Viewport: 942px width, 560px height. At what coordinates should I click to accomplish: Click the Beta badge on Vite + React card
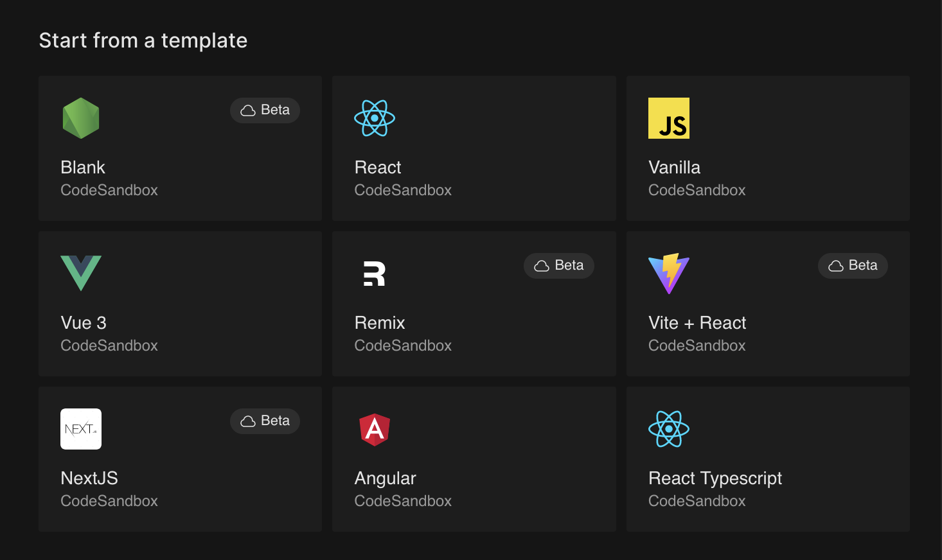[853, 266]
